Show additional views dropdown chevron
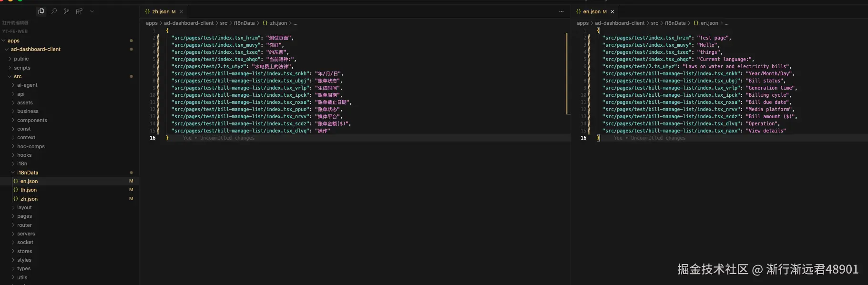Image resolution: width=868 pixels, height=285 pixels. [x=92, y=11]
